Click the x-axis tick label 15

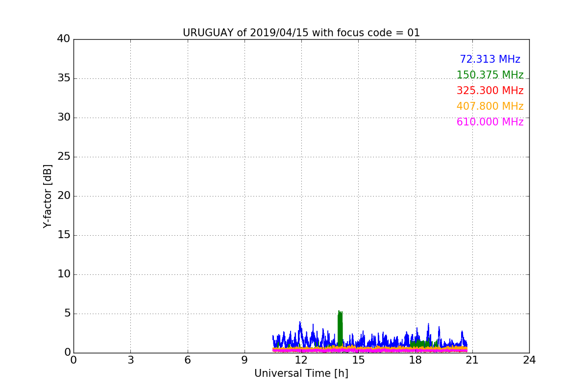358,360
